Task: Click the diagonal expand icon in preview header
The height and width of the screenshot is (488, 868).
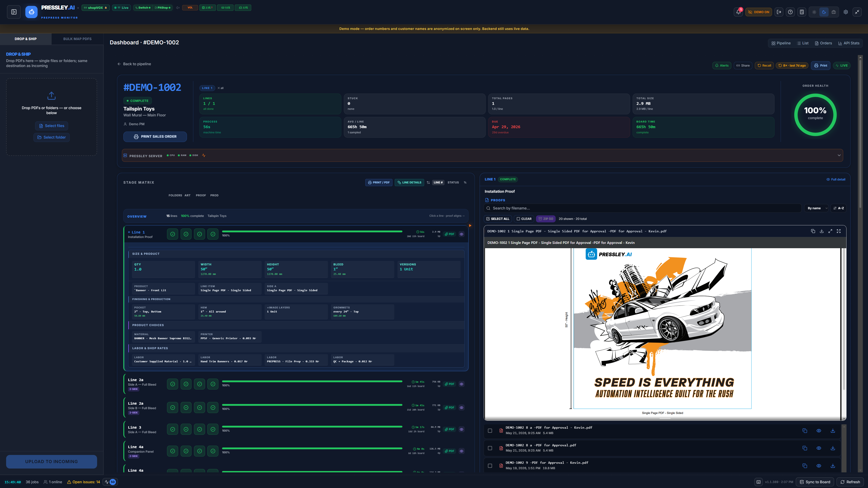Action: click(x=830, y=231)
